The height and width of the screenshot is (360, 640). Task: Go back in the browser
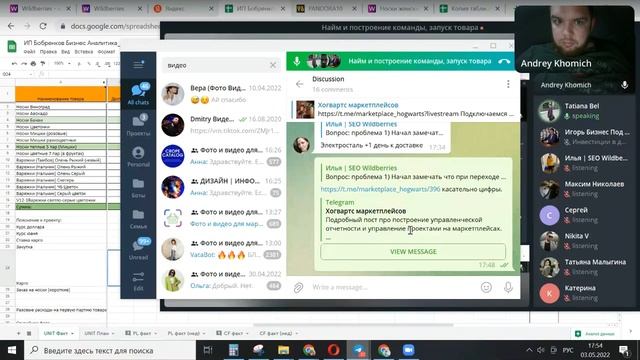tap(11, 26)
